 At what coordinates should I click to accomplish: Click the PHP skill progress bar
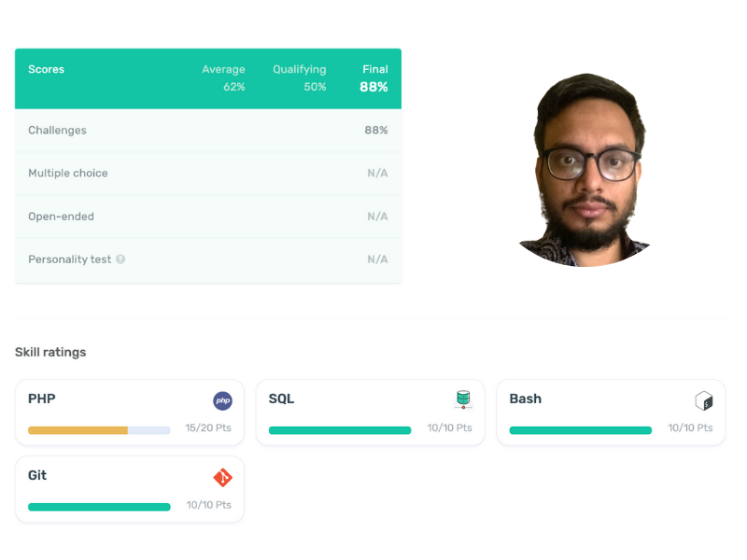[99, 430]
